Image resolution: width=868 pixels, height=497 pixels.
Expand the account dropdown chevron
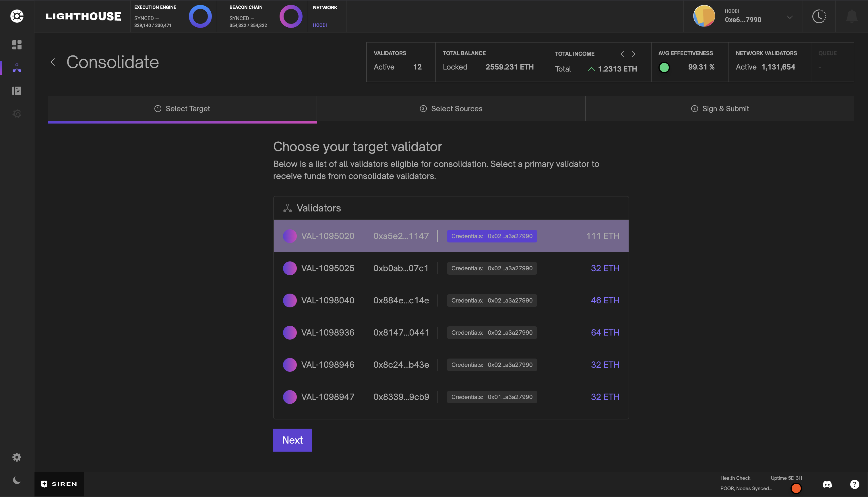790,17
